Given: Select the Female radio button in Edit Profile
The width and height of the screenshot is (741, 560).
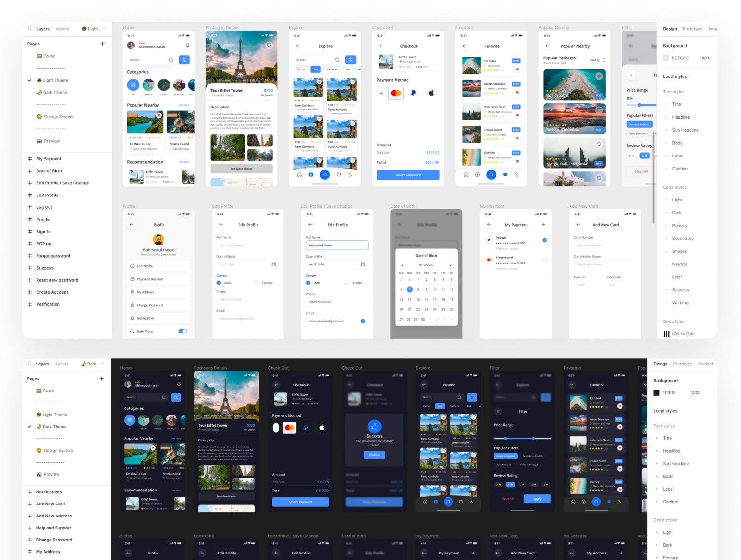Looking at the screenshot, I should coord(257,283).
